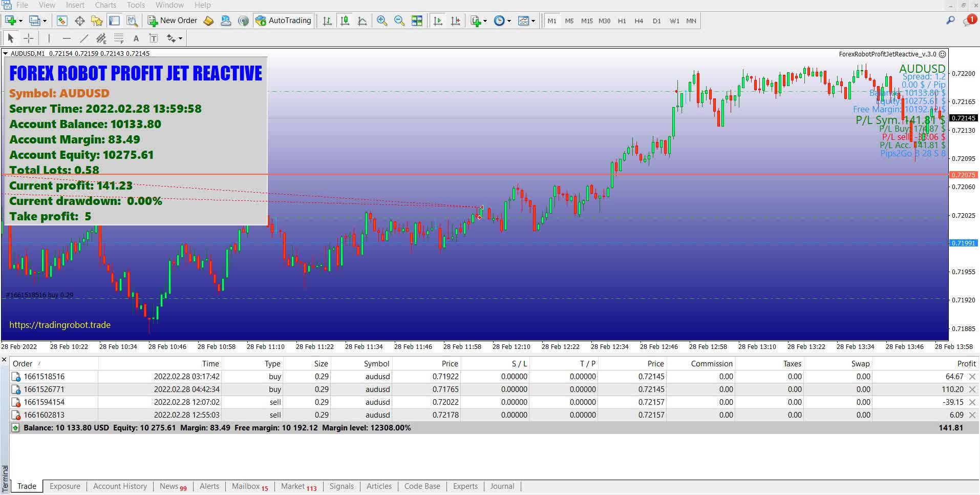Image resolution: width=980 pixels, height=495 pixels.
Task: Toggle Chart Shift button
Action: (x=455, y=21)
